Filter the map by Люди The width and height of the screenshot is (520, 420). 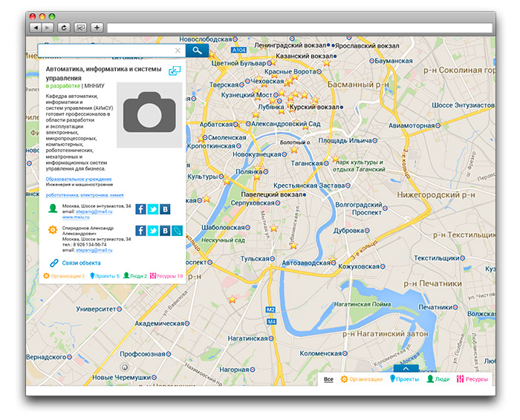coord(438,379)
